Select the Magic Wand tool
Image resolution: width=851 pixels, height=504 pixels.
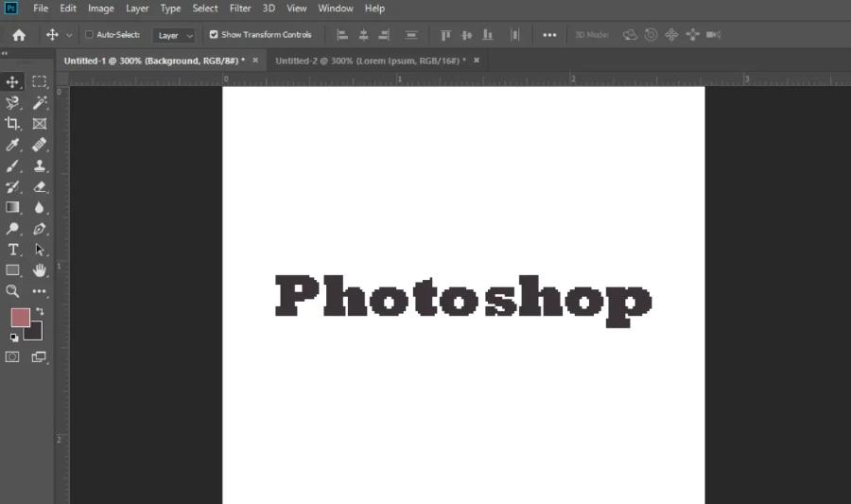(39, 102)
